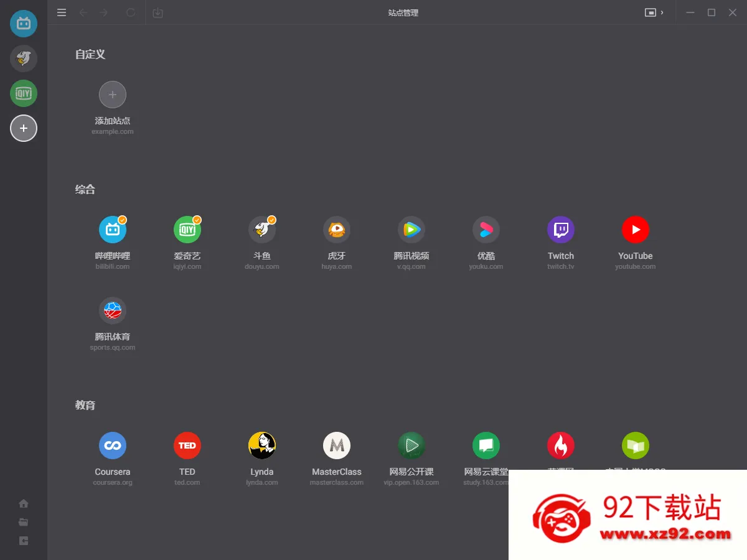Open the Bilibili site in the sidebar

(x=24, y=24)
